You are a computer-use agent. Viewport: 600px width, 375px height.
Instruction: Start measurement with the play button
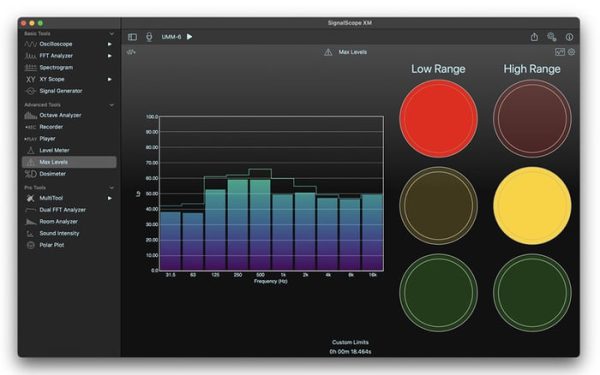(x=189, y=37)
